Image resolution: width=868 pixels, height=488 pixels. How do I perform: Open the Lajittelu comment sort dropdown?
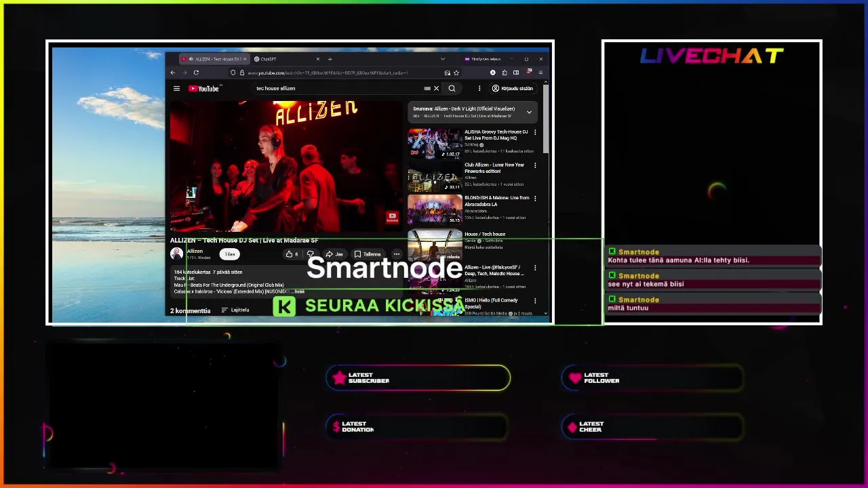(235, 310)
